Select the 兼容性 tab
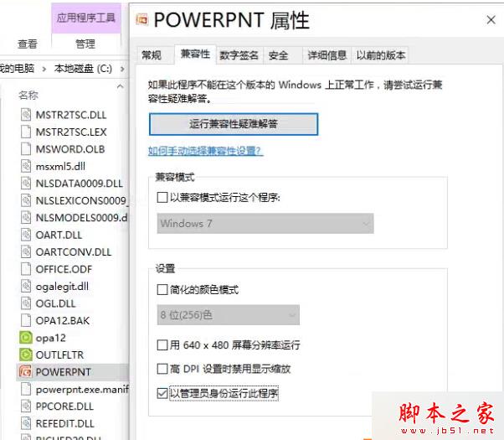504x440 pixels. pyautogui.click(x=195, y=54)
